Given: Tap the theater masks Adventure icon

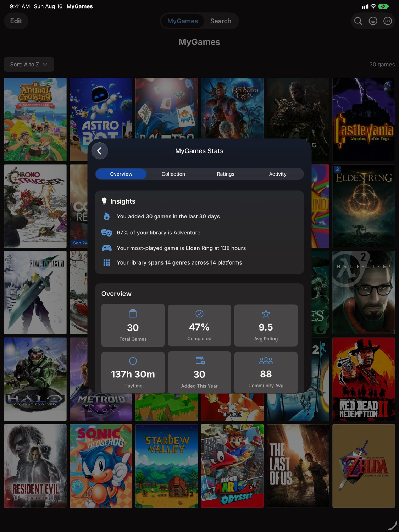Looking at the screenshot, I should (x=107, y=233).
